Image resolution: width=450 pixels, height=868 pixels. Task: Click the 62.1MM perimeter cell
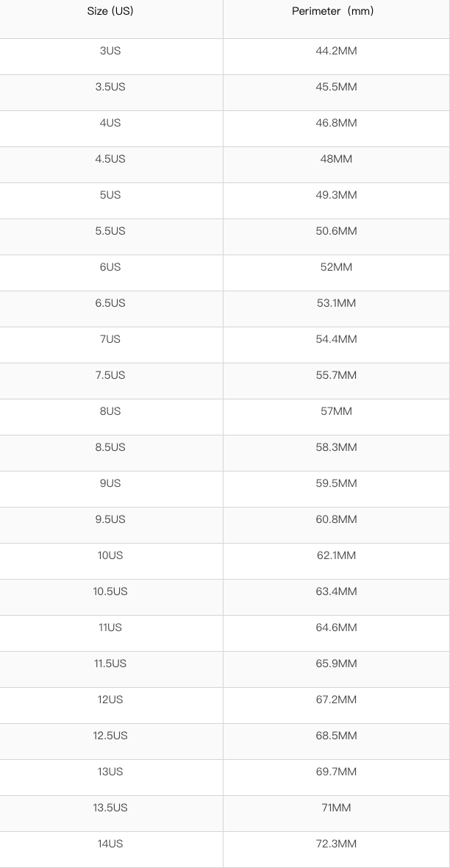click(336, 555)
